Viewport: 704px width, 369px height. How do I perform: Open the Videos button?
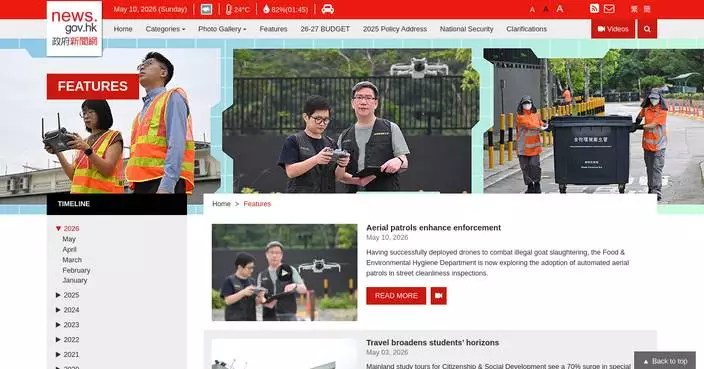[613, 29]
